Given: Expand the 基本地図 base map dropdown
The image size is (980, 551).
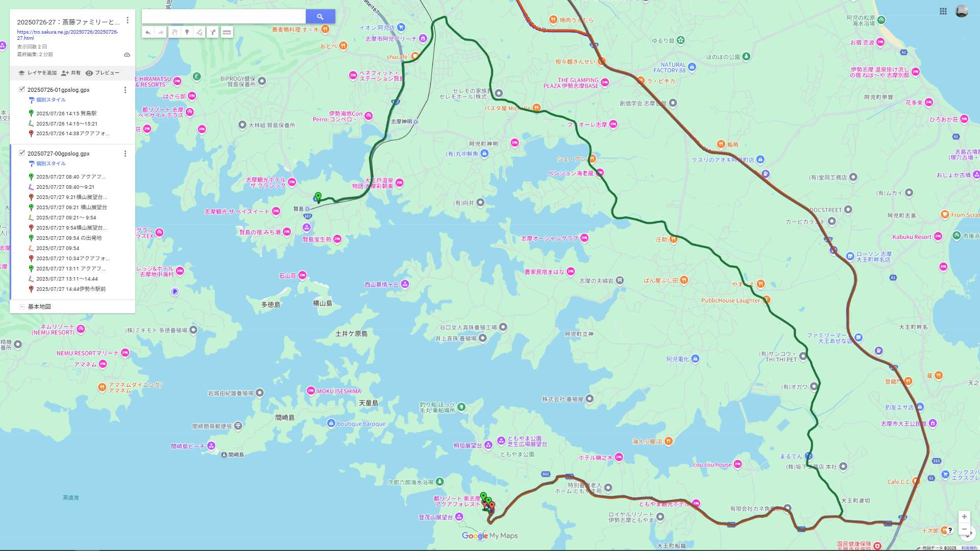Looking at the screenshot, I should [x=22, y=307].
